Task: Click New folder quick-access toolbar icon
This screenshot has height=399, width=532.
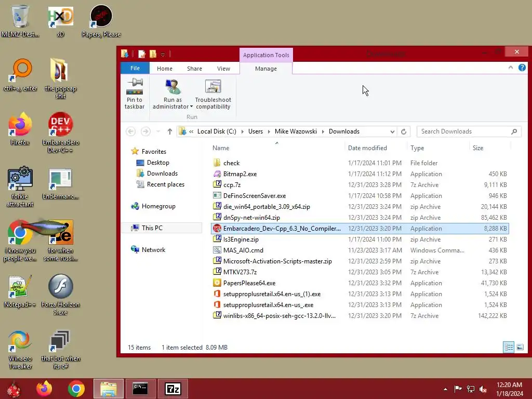Action: (x=153, y=54)
